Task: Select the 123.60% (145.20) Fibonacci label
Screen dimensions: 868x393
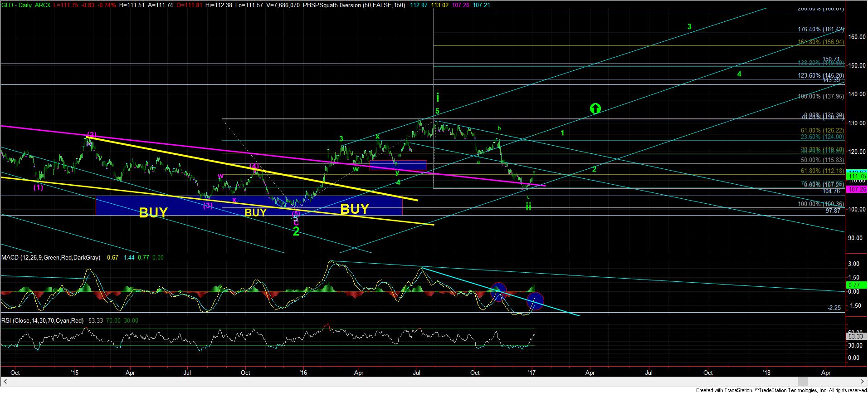Action: coord(821,75)
